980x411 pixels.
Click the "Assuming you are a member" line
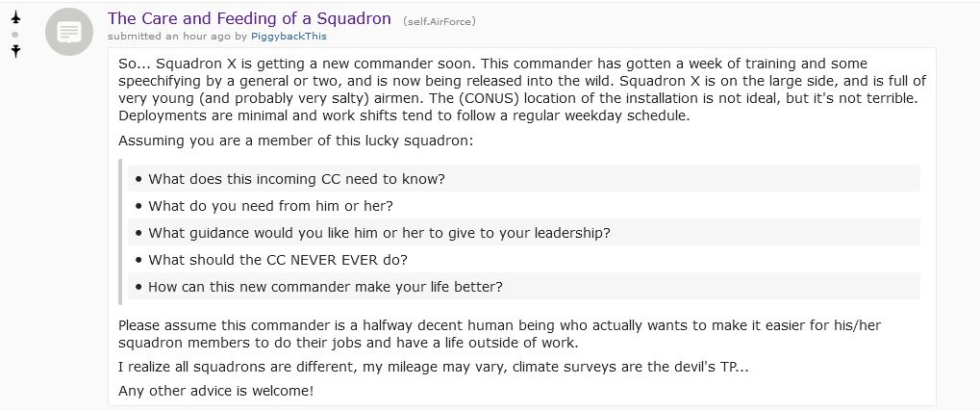[295, 141]
